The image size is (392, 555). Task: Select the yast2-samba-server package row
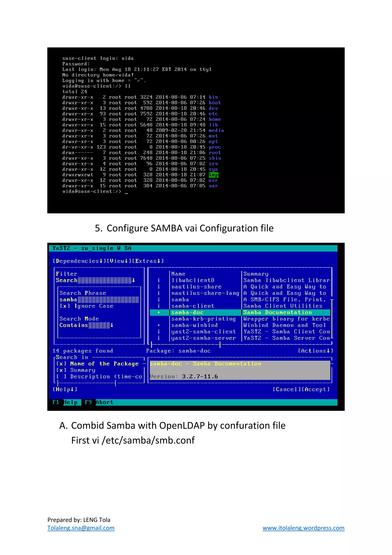240,338
